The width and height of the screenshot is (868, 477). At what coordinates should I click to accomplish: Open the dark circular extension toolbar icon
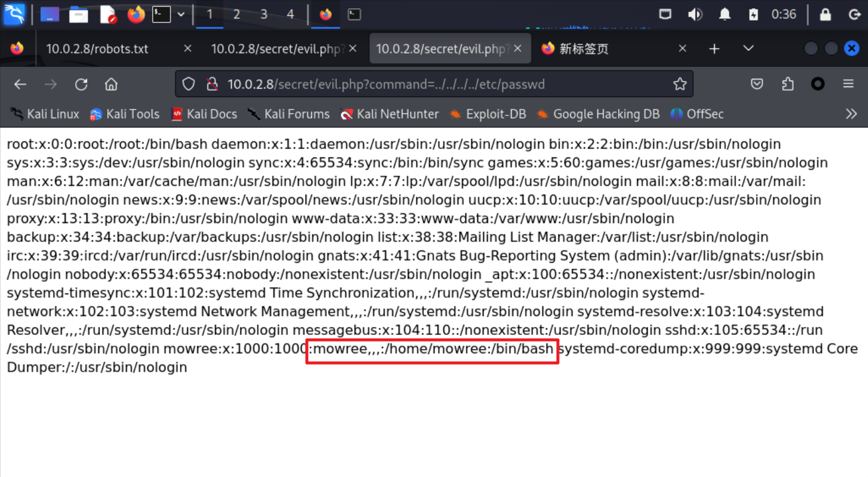click(818, 84)
